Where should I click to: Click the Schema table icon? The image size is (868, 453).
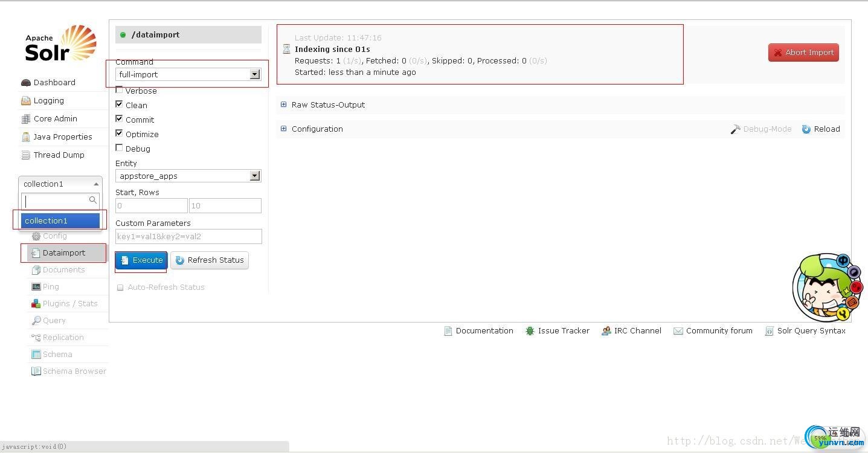point(36,355)
